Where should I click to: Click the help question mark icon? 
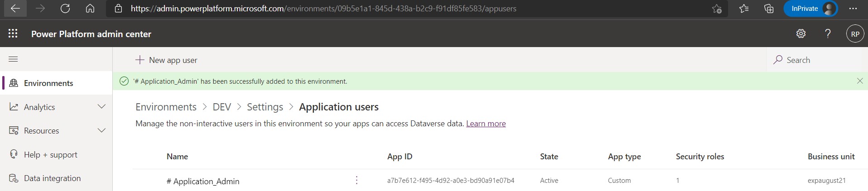pos(828,33)
